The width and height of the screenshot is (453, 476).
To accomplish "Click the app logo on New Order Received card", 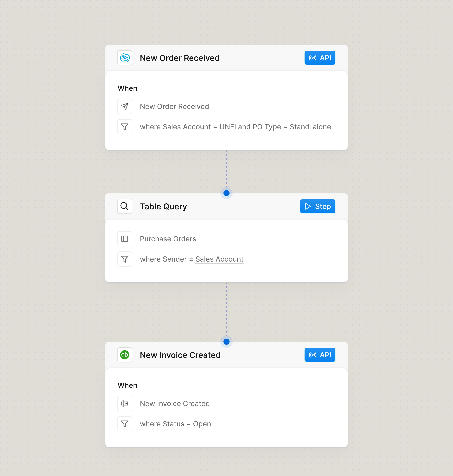I will pyautogui.click(x=125, y=58).
